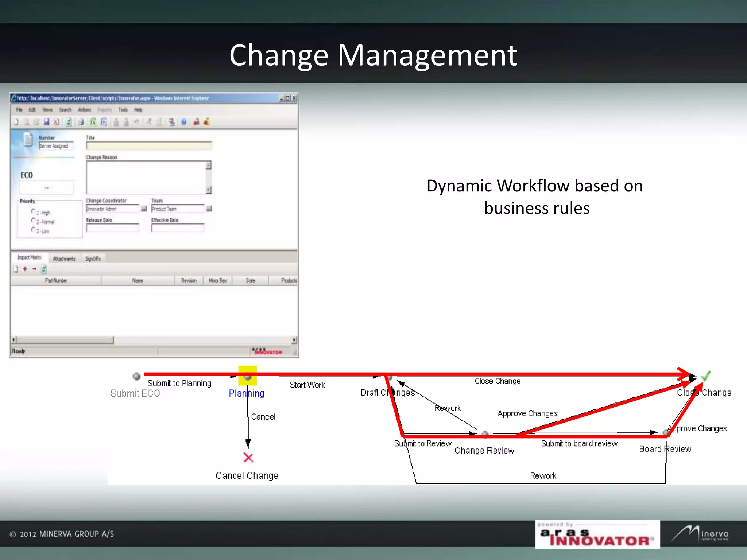The image size is (747, 560).
Task: Click the Change Reason scroll up arrow
Action: point(209,165)
